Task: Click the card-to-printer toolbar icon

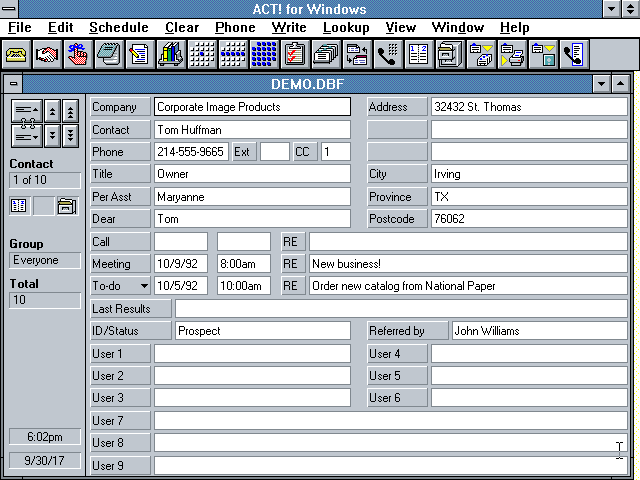Action: pos(513,54)
